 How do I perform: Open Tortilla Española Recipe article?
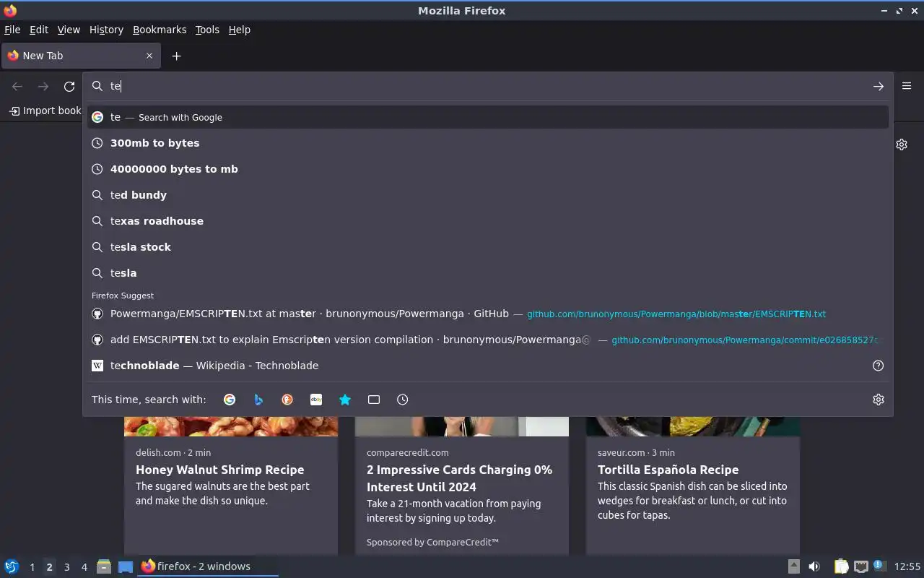[668, 470]
